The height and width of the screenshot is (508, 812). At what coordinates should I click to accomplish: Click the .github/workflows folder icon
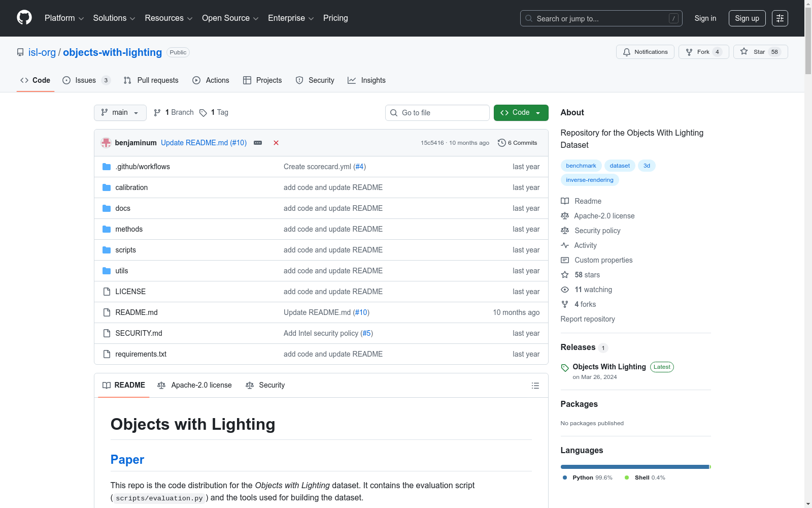click(107, 167)
